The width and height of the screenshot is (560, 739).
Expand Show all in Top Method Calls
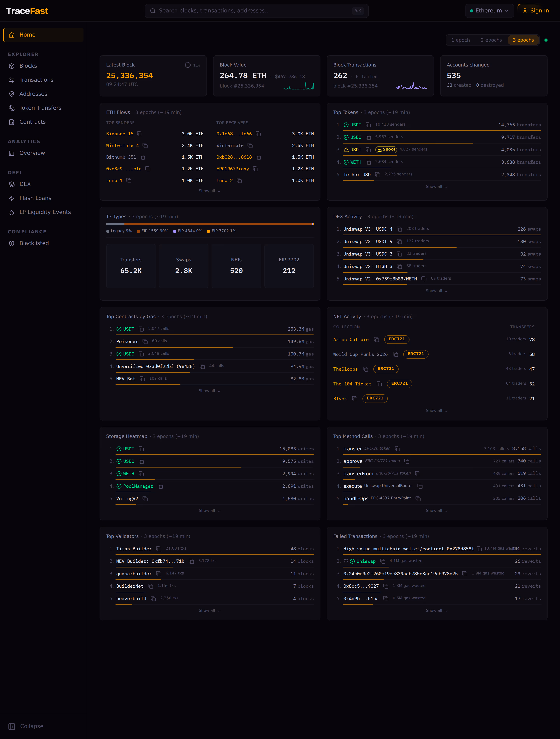[437, 511]
